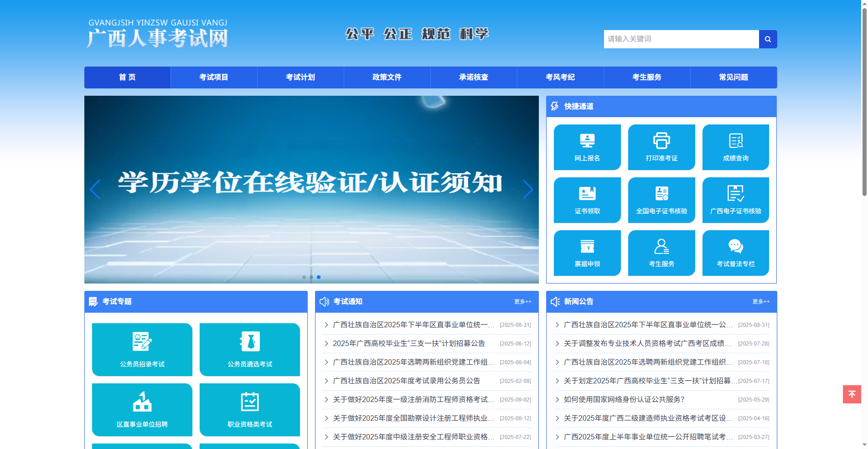Open the 公务员招录考试 exam topic tile
The width and height of the screenshot is (868, 449).
click(x=142, y=349)
